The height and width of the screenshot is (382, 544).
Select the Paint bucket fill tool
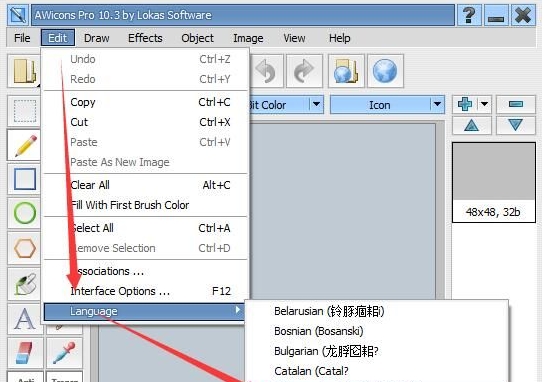pyautogui.click(x=24, y=284)
